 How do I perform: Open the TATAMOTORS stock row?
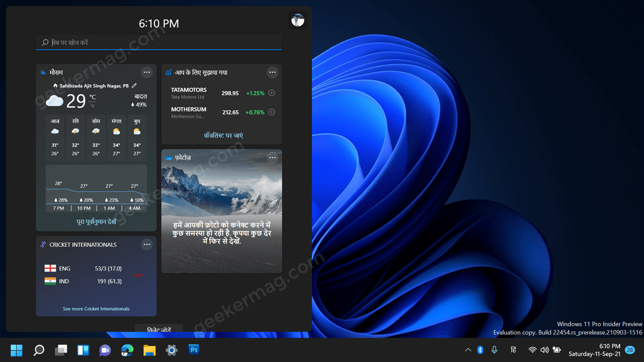click(222, 94)
